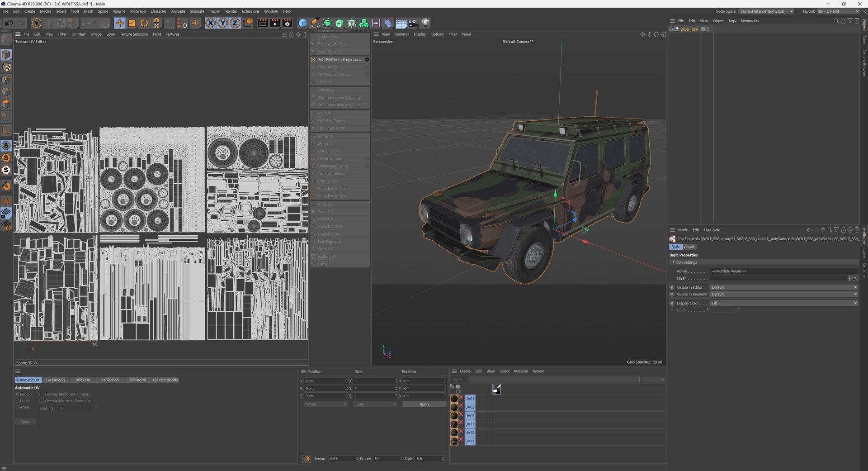
Task: Add a Cube primitive object
Action: click(x=303, y=23)
